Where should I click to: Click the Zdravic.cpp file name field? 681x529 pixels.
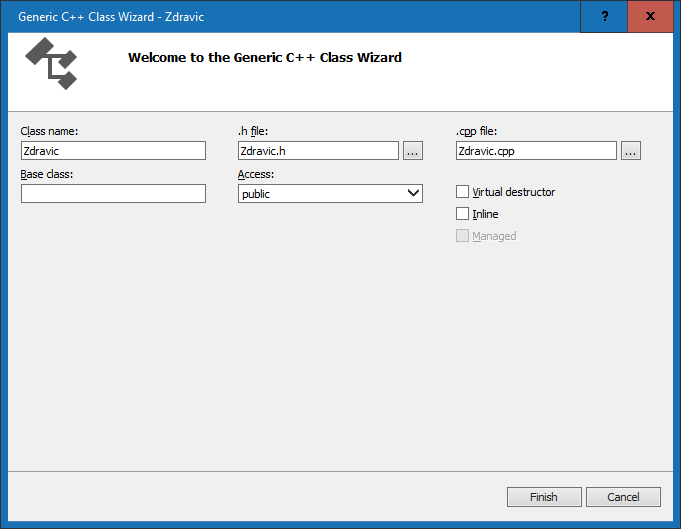pos(536,151)
